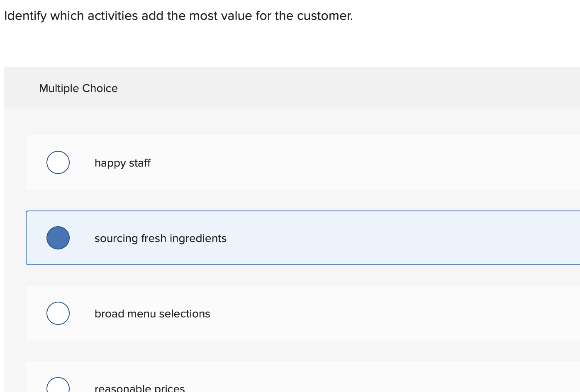Click the empty circle beside happy staff

(x=58, y=162)
